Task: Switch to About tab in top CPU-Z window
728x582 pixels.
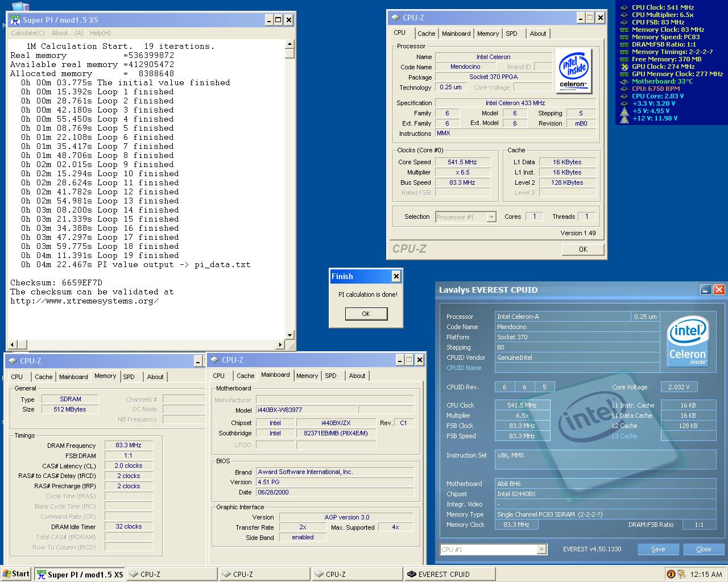Action: click(537, 34)
